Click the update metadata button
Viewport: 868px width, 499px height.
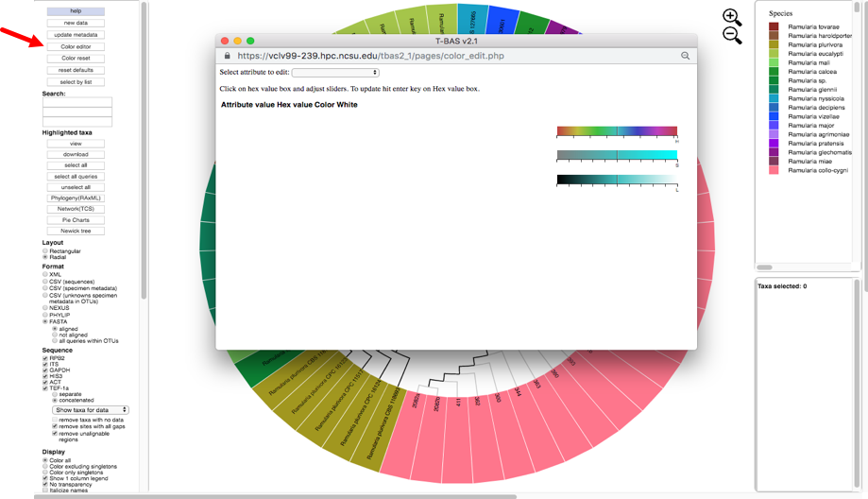tap(76, 35)
